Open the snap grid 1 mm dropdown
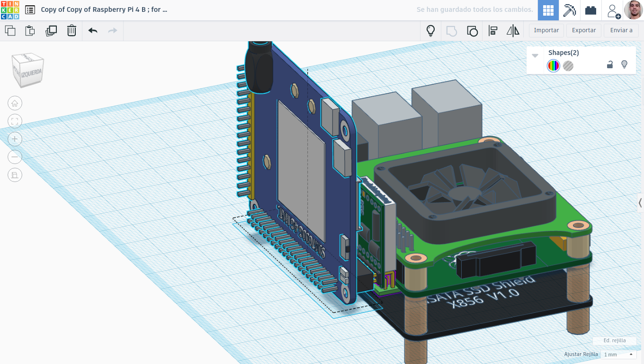 (x=618, y=355)
